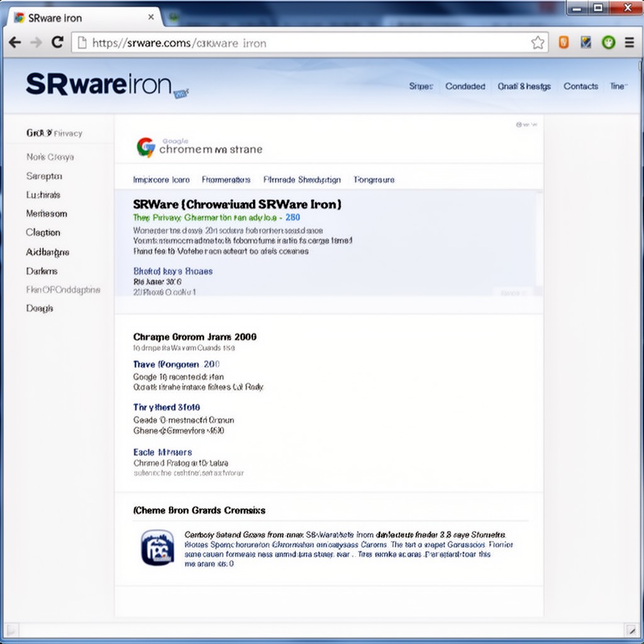Viewport: 644px width, 644px height.
Task: Click the orange extension icon in toolbar
Action: pyautogui.click(x=563, y=42)
